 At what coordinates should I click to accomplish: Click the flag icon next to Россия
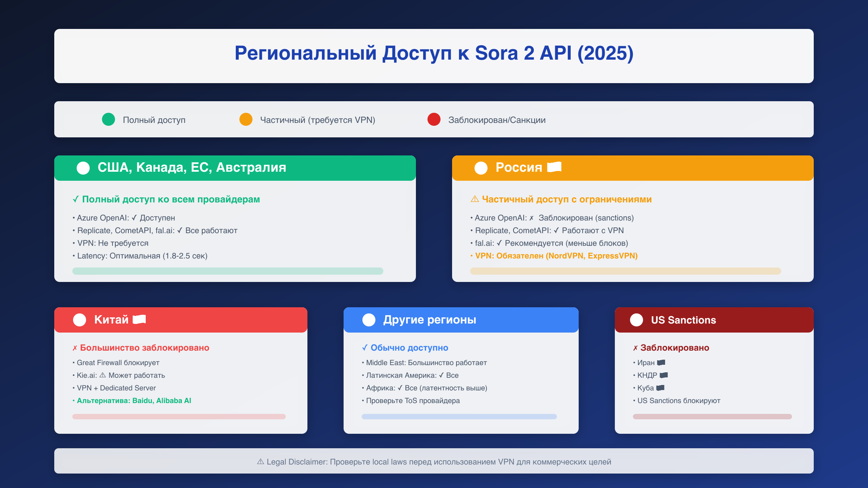tap(554, 167)
